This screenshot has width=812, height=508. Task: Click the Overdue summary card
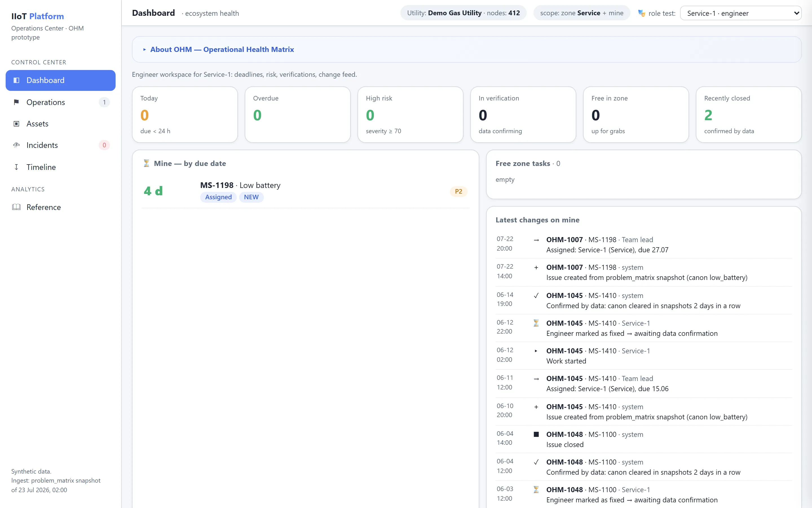tap(298, 115)
